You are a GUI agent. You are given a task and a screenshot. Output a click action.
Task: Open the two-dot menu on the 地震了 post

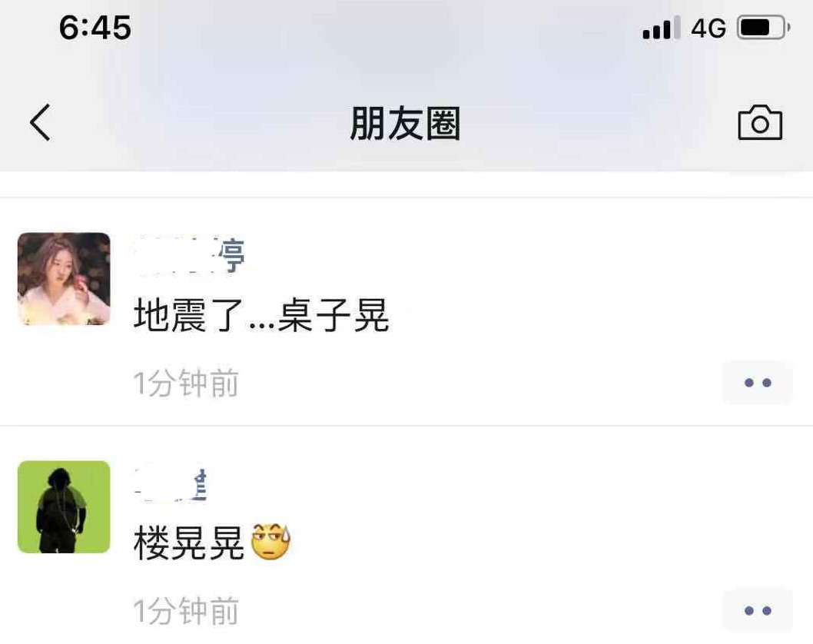(x=758, y=383)
